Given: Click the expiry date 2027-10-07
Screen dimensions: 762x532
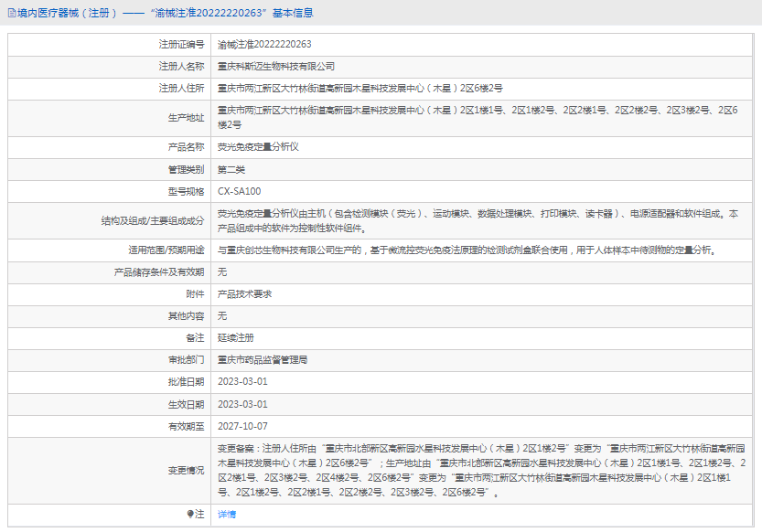Looking at the screenshot, I should pos(242,426).
